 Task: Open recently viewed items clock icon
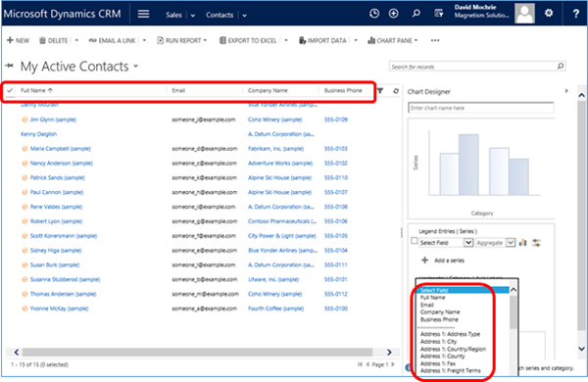[374, 14]
